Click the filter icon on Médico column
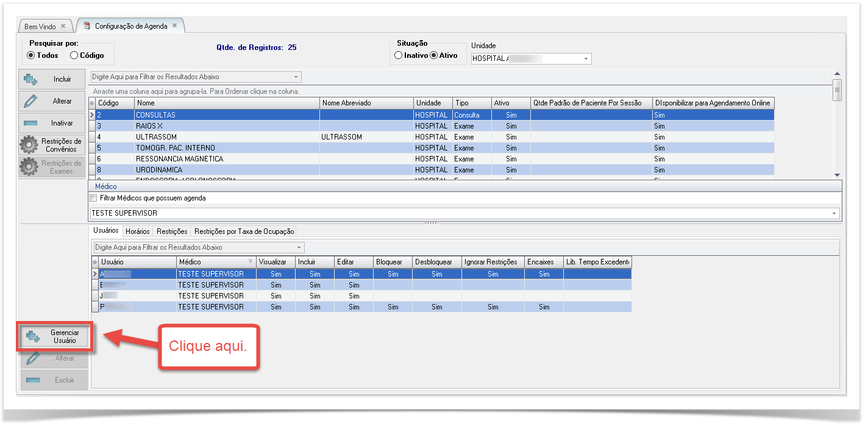 [251, 262]
